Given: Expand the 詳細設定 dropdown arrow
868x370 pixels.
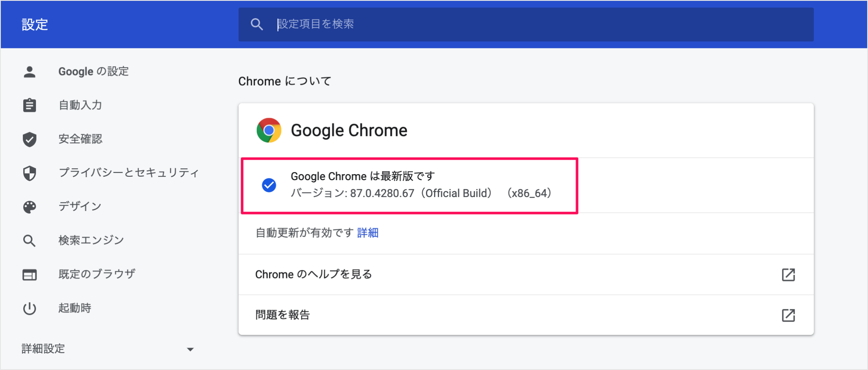Looking at the screenshot, I should [190, 350].
